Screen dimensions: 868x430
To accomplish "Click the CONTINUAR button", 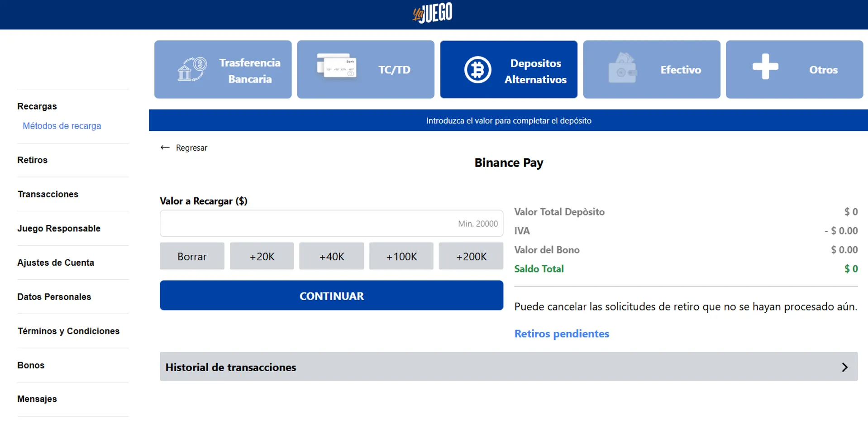I will tap(331, 296).
